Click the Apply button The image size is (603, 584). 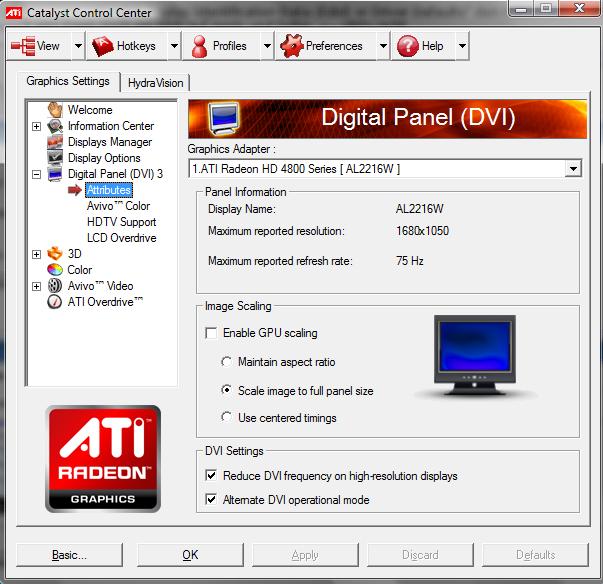pyautogui.click(x=305, y=554)
